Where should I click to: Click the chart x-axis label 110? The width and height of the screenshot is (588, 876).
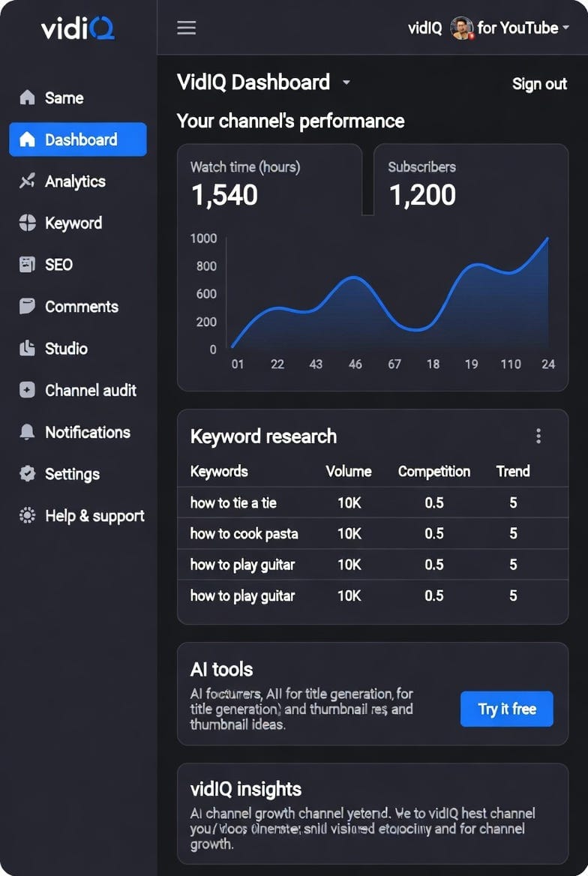pos(510,364)
